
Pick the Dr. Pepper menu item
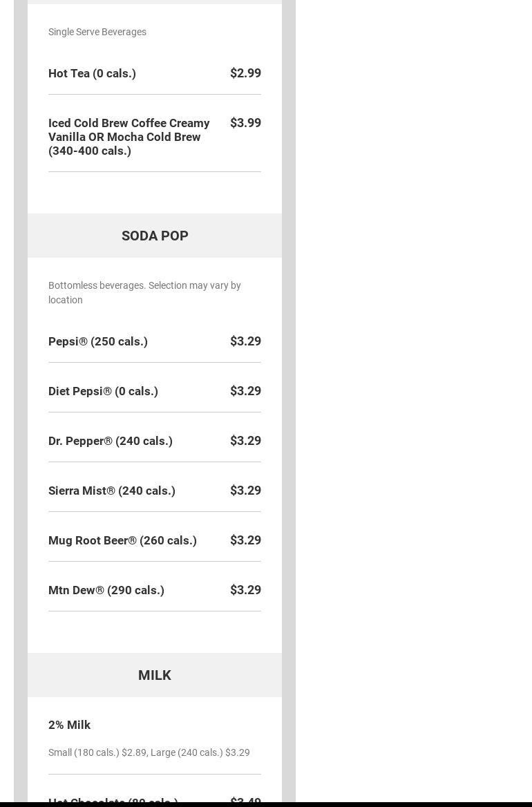coord(111,441)
